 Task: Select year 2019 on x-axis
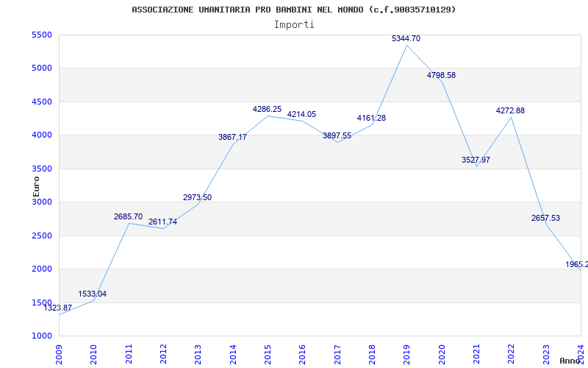[x=407, y=355]
